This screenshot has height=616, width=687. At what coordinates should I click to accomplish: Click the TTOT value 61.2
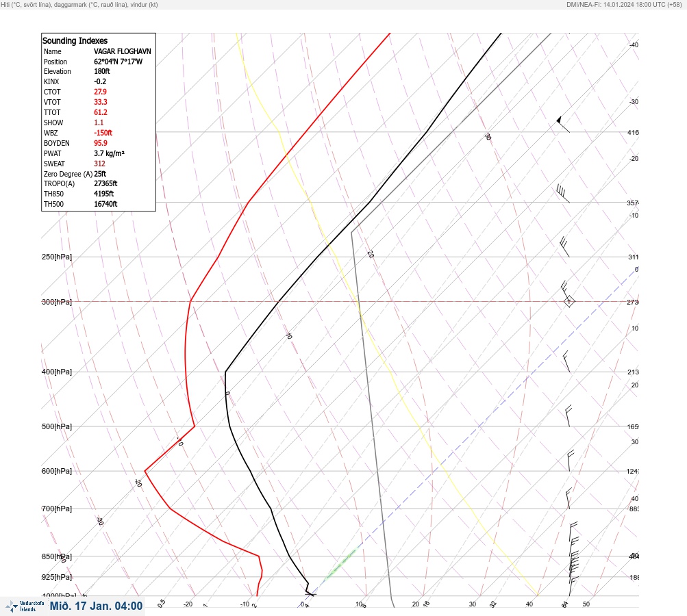tap(100, 112)
